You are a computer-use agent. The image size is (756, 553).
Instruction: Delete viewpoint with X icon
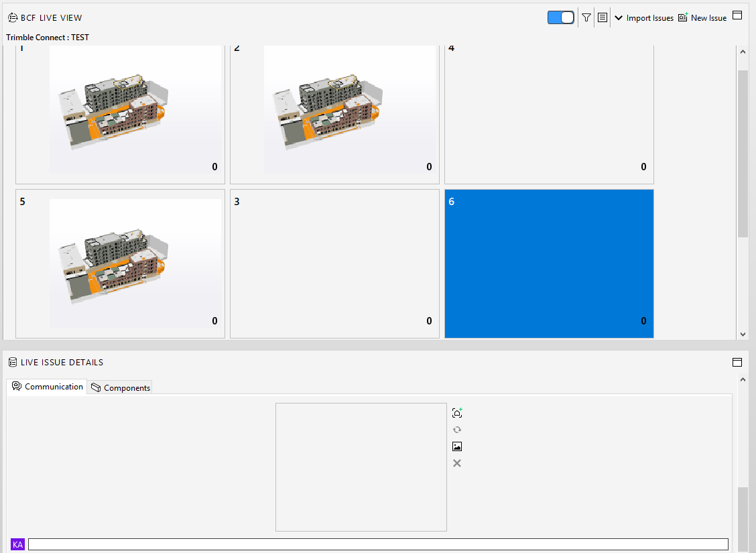tap(457, 463)
